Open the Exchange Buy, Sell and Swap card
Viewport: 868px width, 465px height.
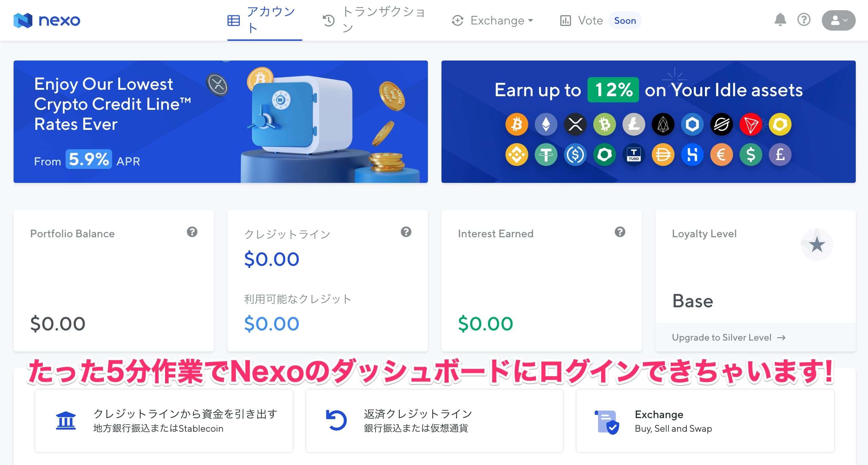coord(705,421)
